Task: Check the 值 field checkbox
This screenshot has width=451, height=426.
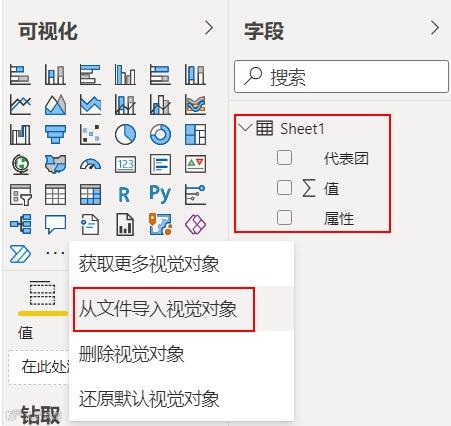Action: click(x=284, y=187)
